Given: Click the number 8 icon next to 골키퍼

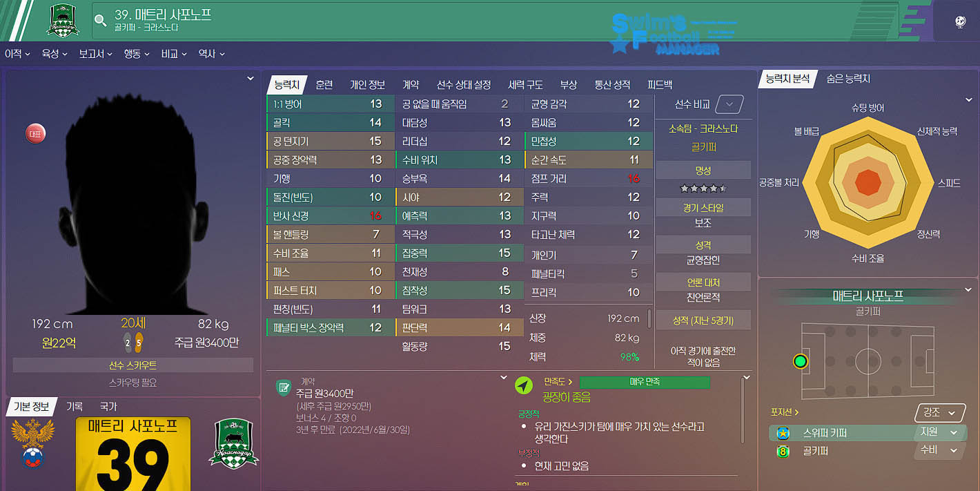Looking at the screenshot, I should [783, 452].
